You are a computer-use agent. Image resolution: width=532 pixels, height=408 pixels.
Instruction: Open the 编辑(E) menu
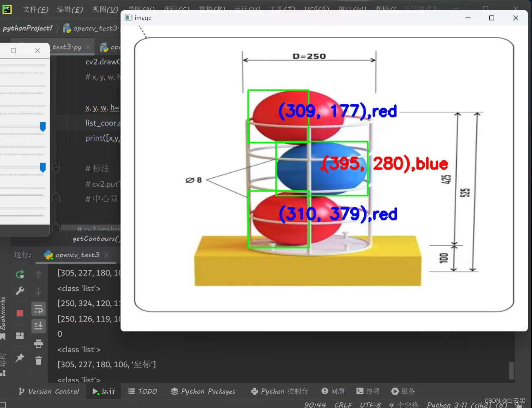pyautogui.click(x=70, y=9)
